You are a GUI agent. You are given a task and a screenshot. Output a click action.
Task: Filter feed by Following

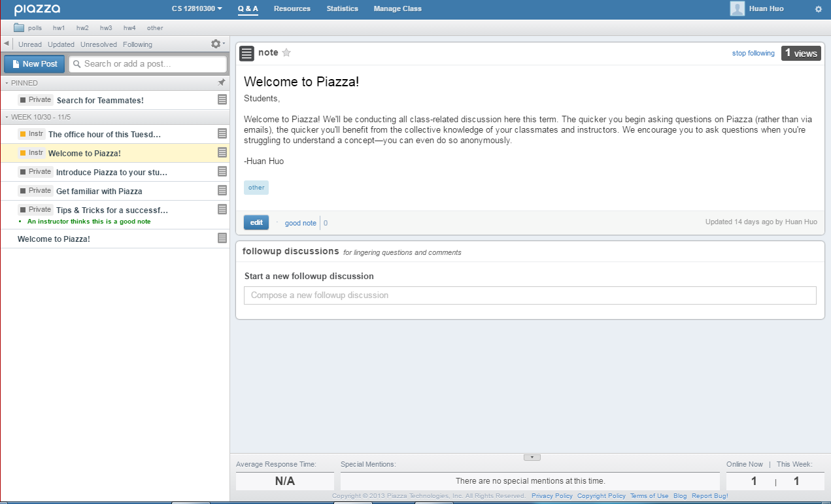(137, 44)
